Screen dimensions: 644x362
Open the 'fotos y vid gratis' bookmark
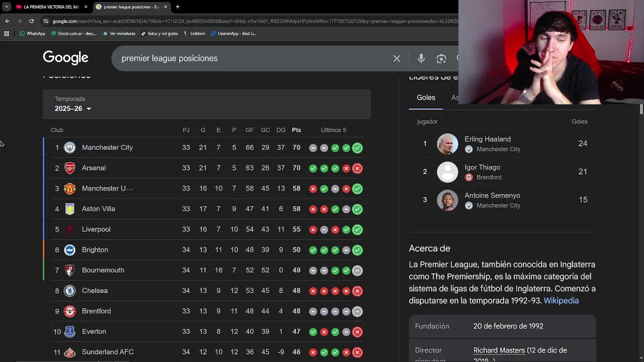[x=159, y=34]
